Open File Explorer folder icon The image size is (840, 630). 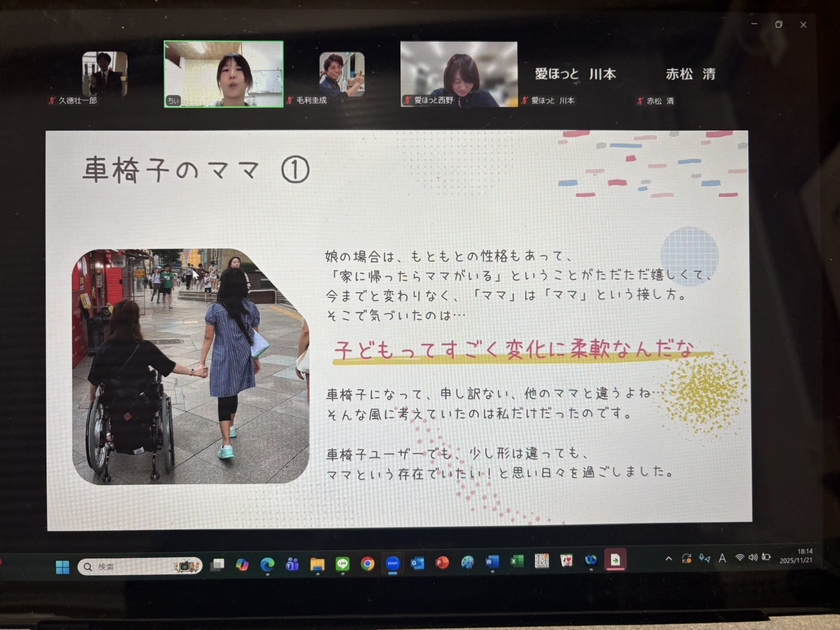pyautogui.click(x=317, y=564)
